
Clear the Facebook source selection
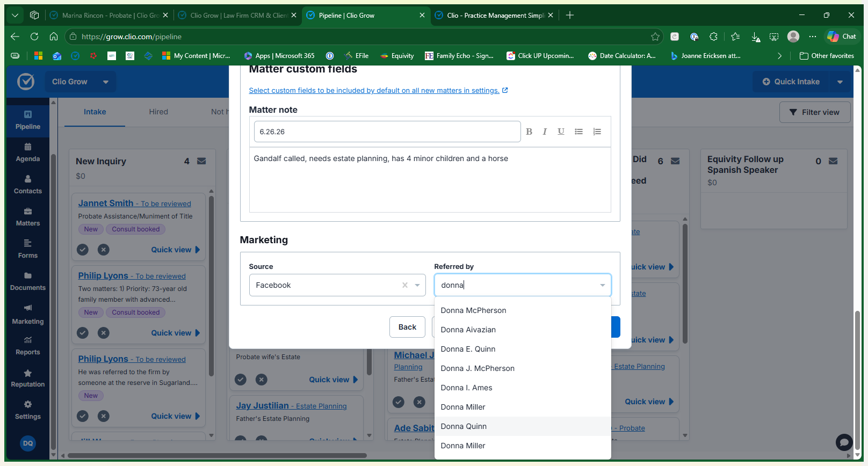click(405, 285)
